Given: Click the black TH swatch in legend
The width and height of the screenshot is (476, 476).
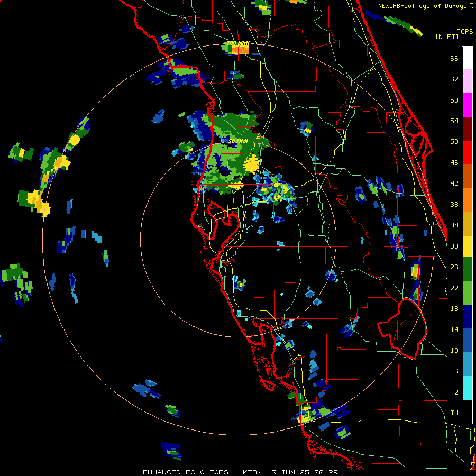Looking at the screenshot, I should pyautogui.click(x=467, y=411).
